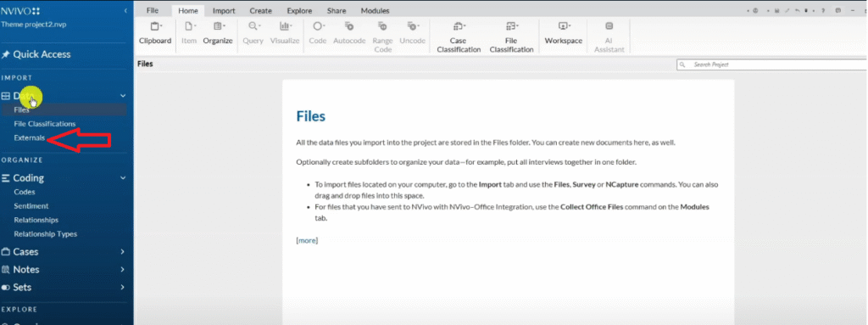Viewport: 868px width, 325px height.
Task: Open the File menu tab
Action: pyautogui.click(x=153, y=10)
